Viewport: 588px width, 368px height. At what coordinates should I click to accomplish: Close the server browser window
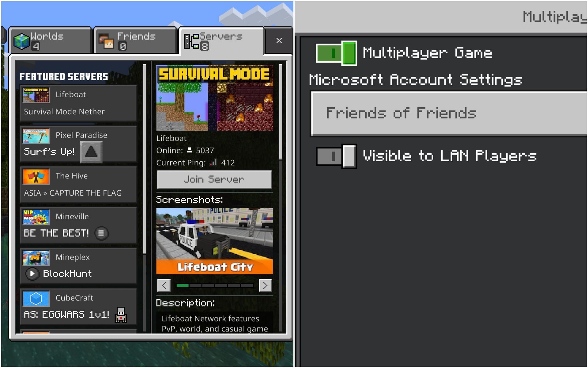[x=279, y=40]
